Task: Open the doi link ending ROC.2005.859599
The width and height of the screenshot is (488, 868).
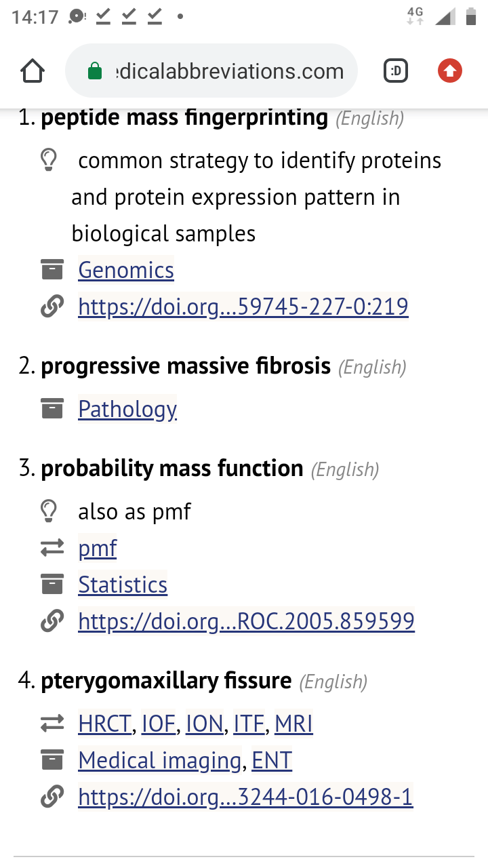Action: click(246, 620)
